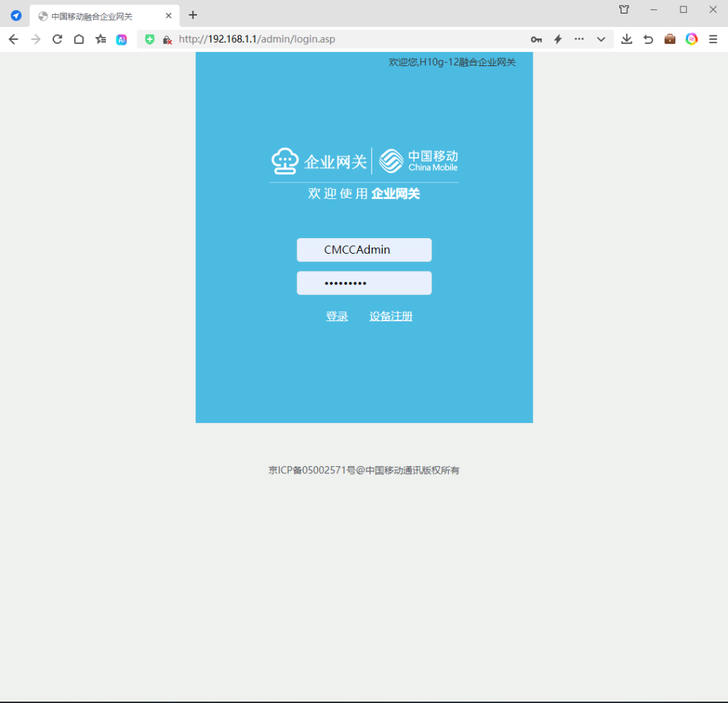Click the lightning speed mode icon
The width and height of the screenshot is (728, 703).
pos(558,40)
